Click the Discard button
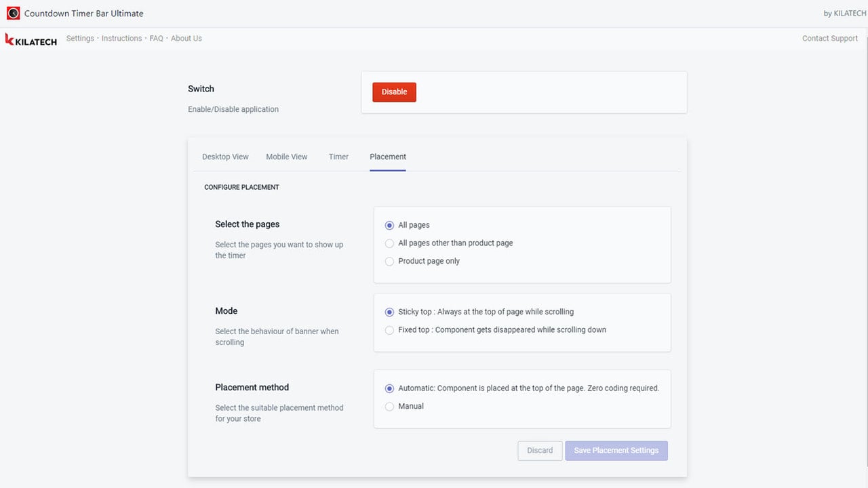868x488 pixels. tap(540, 451)
